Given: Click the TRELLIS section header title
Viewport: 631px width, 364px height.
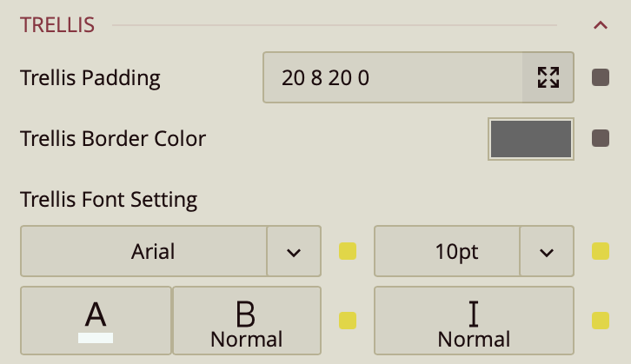Looking at the screenshot, I should pos(56,25).
